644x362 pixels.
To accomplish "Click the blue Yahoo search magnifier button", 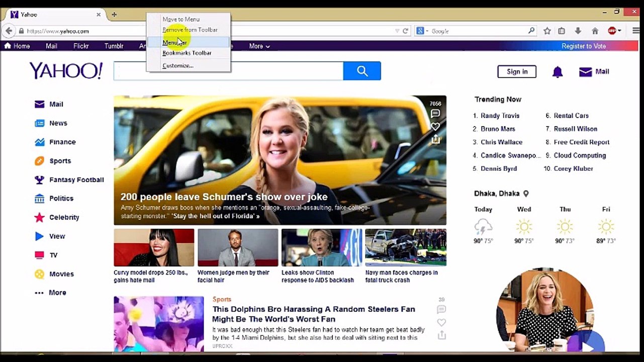I will tap(362, 71).
